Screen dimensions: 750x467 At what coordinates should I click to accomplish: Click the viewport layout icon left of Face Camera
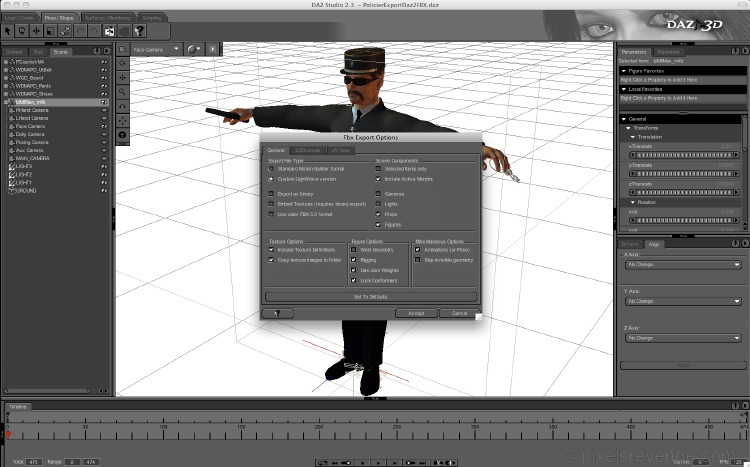click(122, 49)
